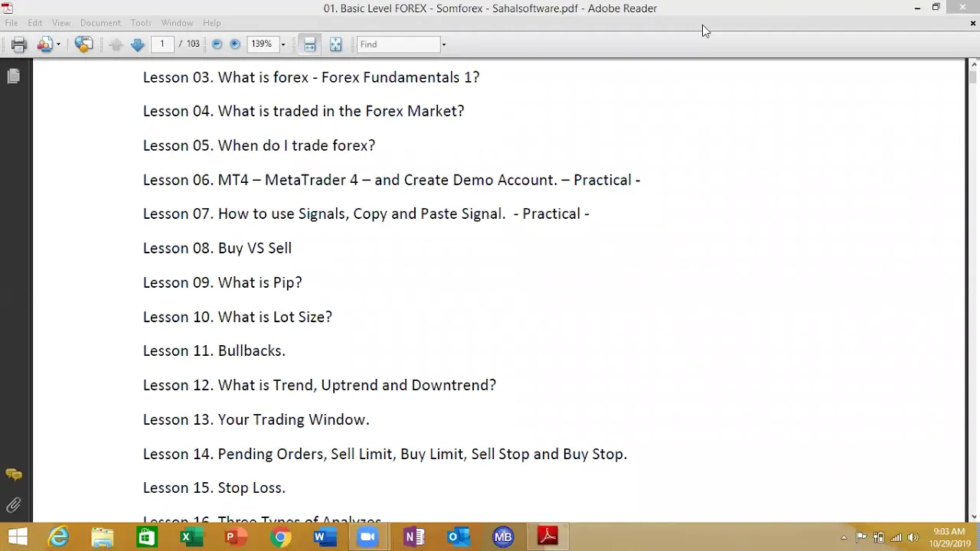
Task: Open the Attachments paperclip panel icon
Action: click(14, 505)
